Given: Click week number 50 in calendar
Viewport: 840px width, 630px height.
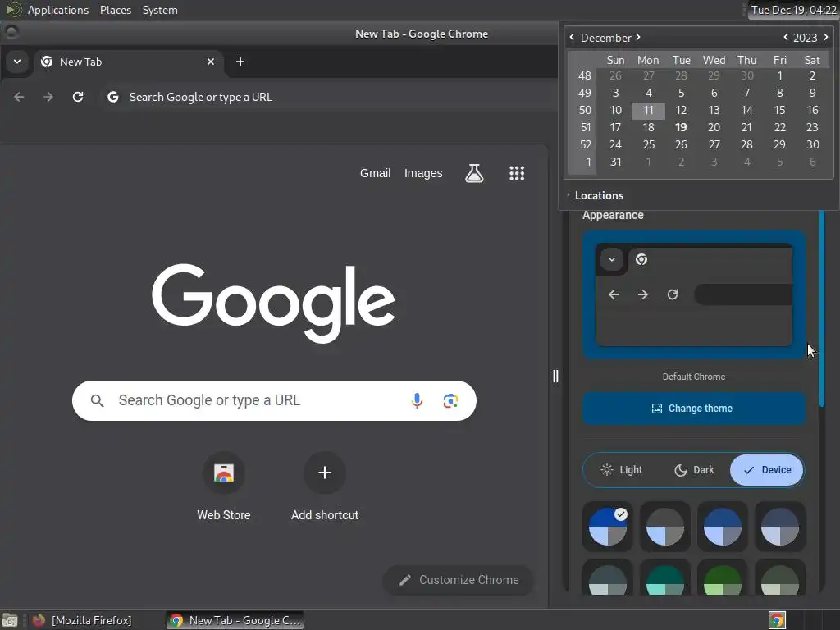Looking at the screenshot, I should pyautogui.click(x=584, y=111).
